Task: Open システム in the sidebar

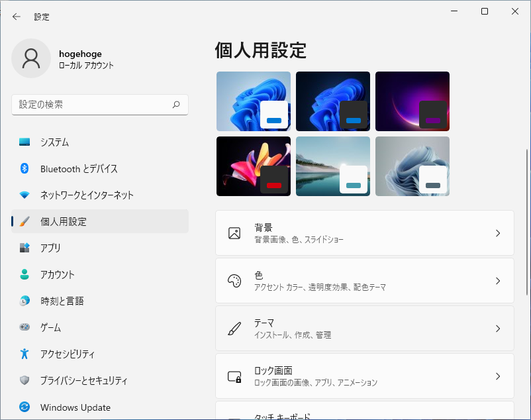Action: [x=100, y=142]
